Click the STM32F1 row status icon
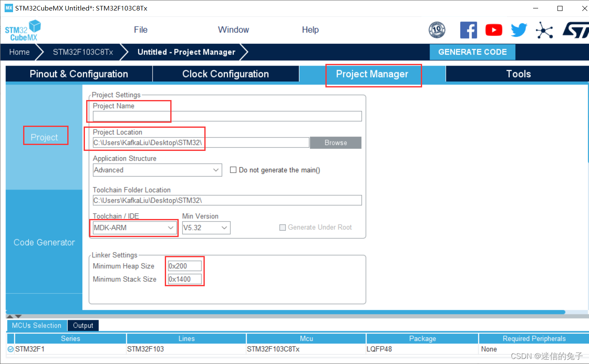The image size is (589, 364). [x=11, y=349]
